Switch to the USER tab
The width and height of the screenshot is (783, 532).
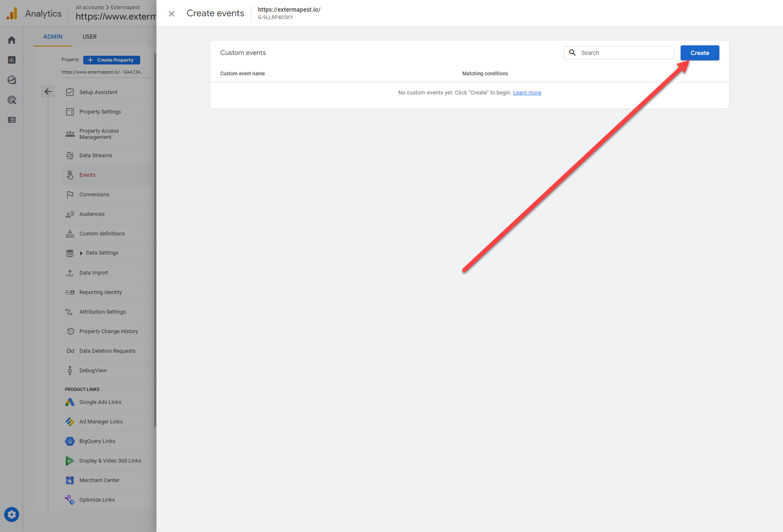tap(89, 37)
